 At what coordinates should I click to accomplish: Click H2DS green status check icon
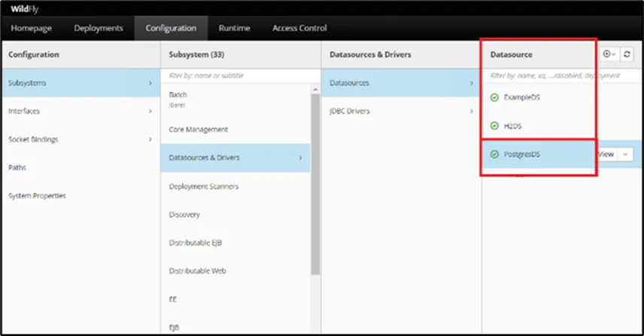click(x=494, y=126)
